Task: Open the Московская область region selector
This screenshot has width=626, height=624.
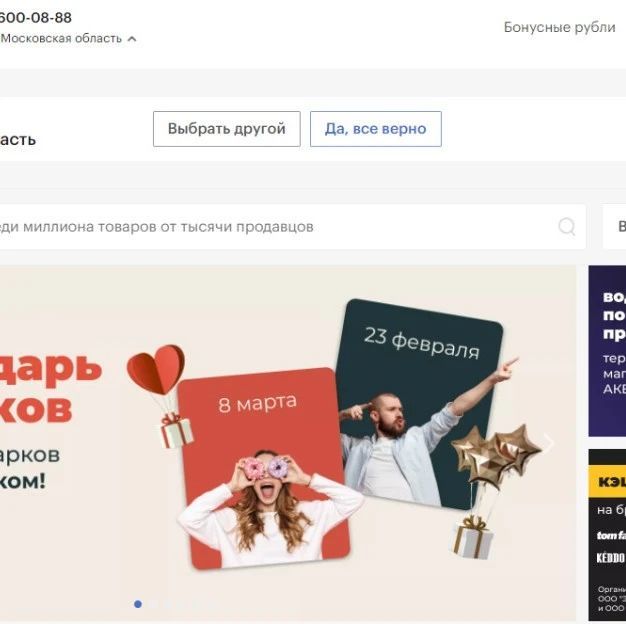Action: 68,38
